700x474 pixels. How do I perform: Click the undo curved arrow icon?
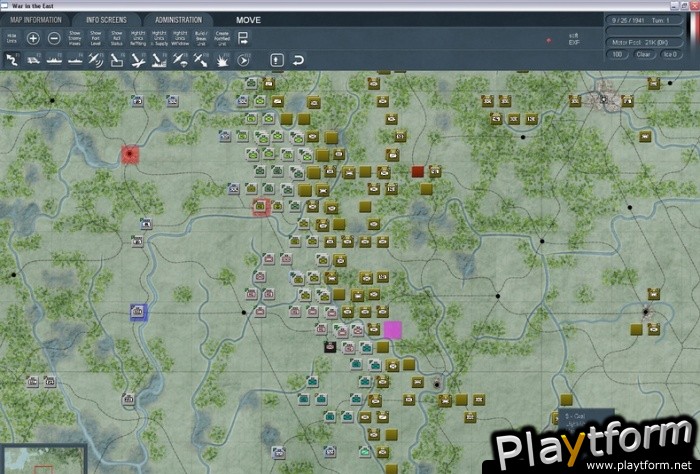[298, 60]
